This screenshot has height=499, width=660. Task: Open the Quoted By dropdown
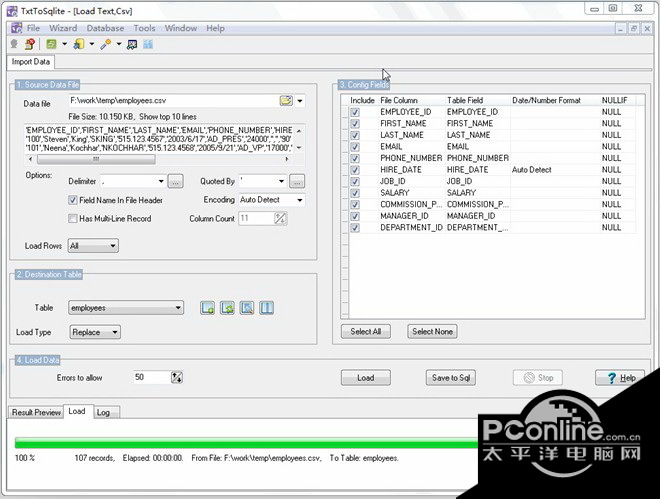point(282,181)
